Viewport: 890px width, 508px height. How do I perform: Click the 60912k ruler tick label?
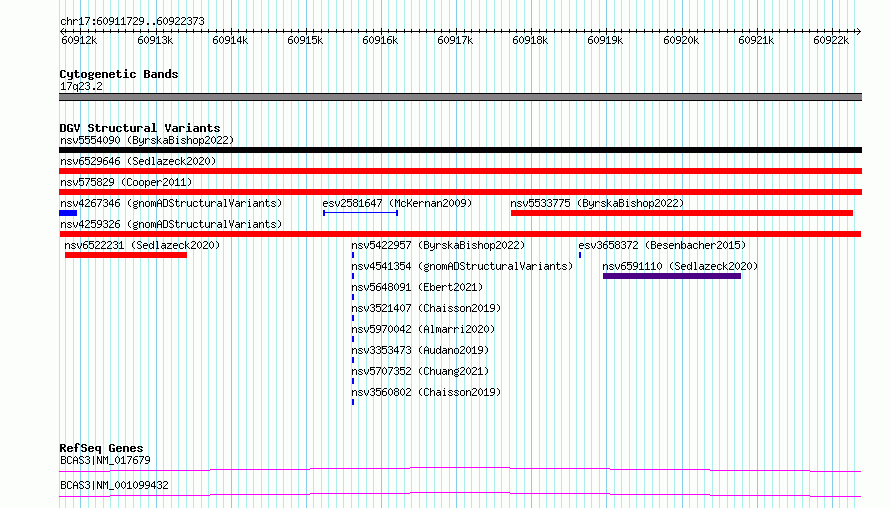coord(79,40)
